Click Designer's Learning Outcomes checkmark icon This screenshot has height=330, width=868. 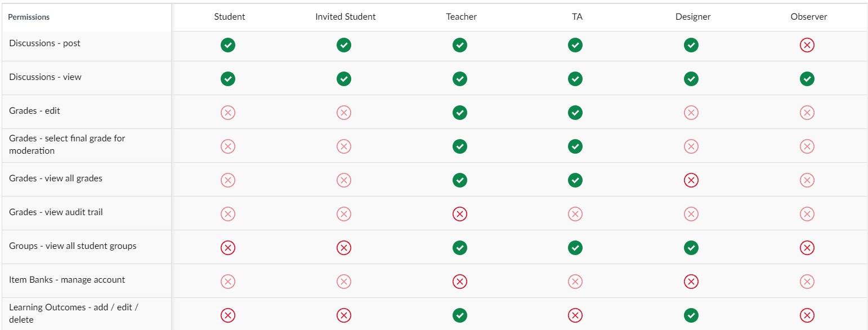691,315
